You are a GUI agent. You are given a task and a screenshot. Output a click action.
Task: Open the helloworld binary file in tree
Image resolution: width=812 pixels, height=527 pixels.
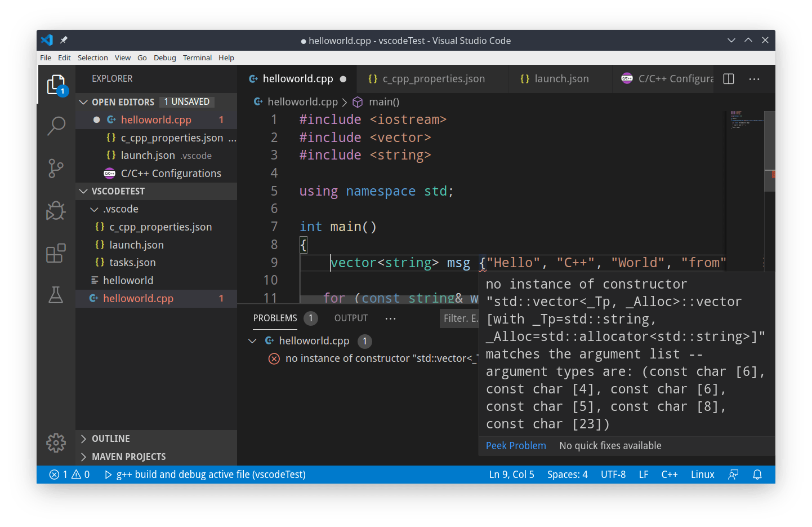[157, 281]
